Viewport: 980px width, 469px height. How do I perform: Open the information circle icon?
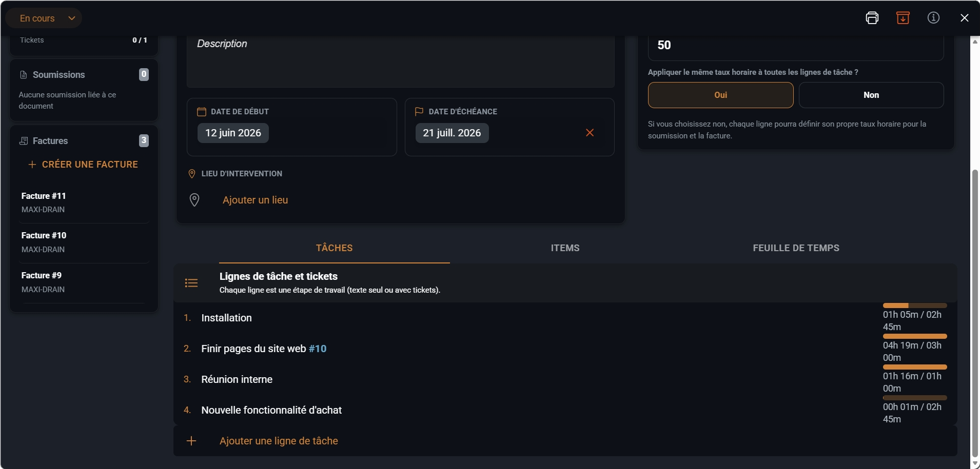933,18
